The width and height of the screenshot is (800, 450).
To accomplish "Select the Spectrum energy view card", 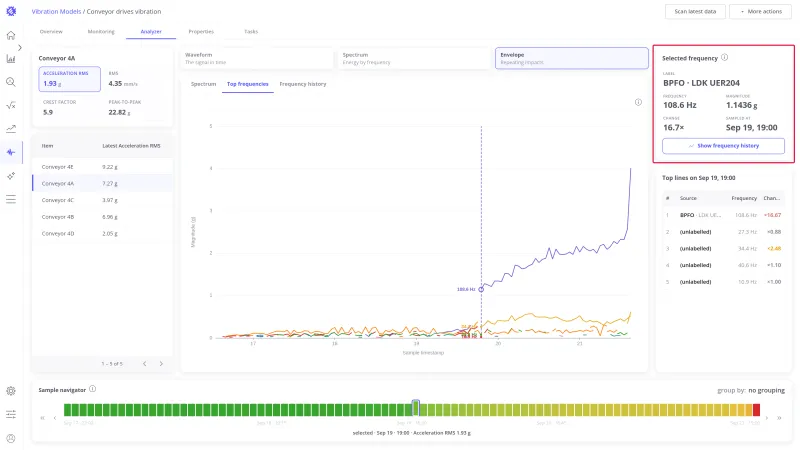I will click(x=414, y=58).
